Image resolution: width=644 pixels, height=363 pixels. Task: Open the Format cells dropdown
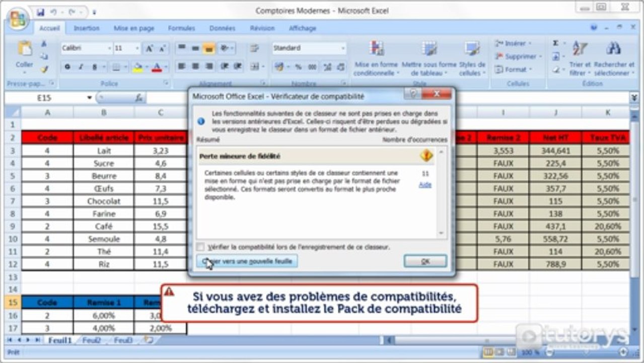tap(513, 70)
